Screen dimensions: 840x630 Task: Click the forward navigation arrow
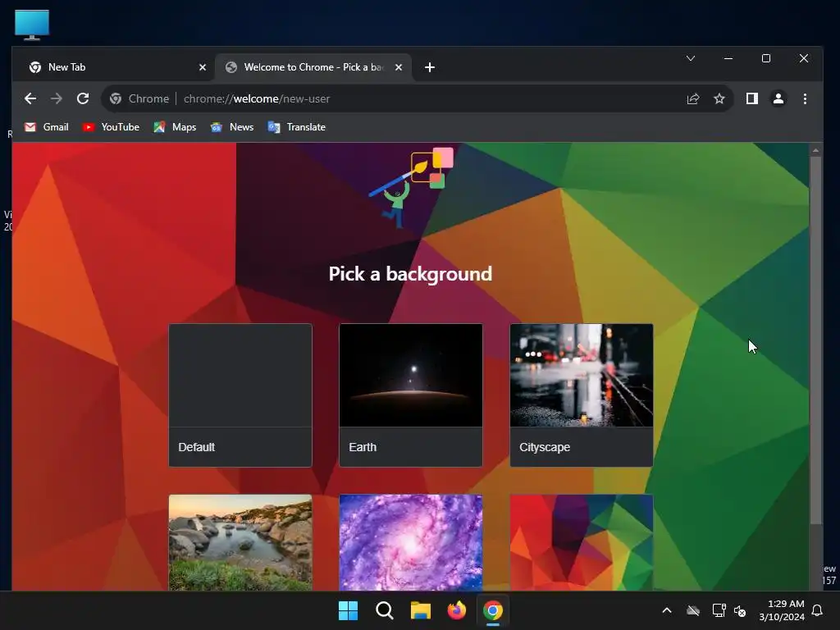pyautogui.click(x=57, y=98)
